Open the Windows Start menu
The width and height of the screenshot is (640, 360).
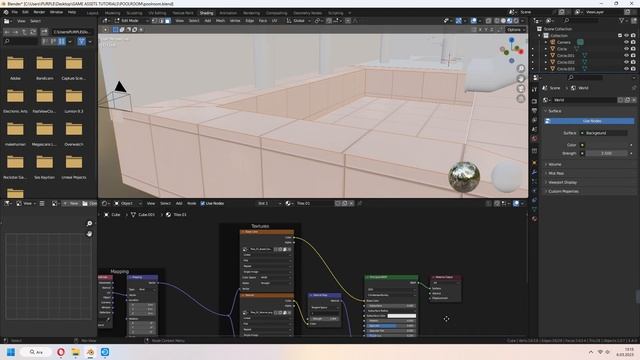(x=11, y=352)
